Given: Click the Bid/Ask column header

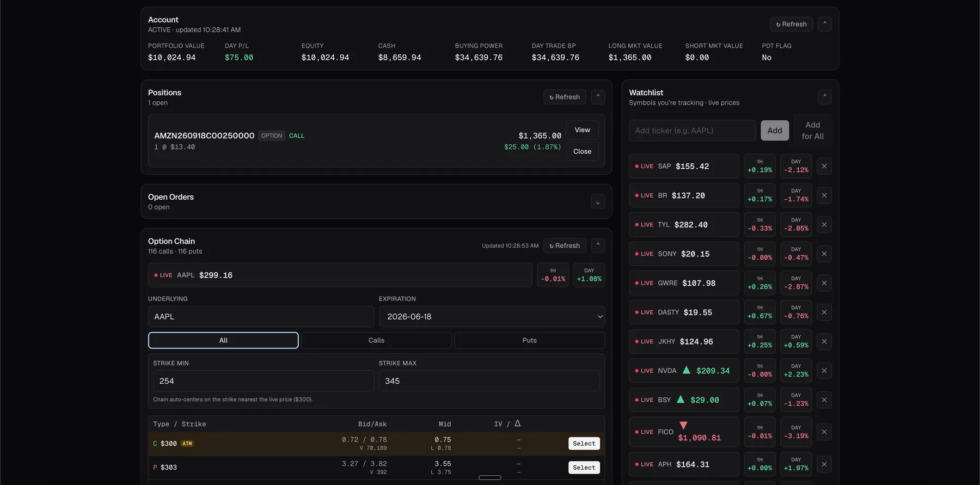Looking at the screenshot, I should [x=372, y=424].
